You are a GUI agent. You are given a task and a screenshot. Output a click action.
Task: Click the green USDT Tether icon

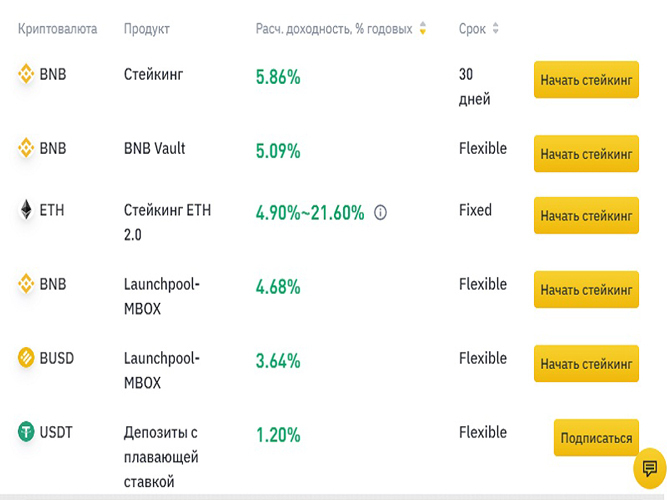[26, 431]
